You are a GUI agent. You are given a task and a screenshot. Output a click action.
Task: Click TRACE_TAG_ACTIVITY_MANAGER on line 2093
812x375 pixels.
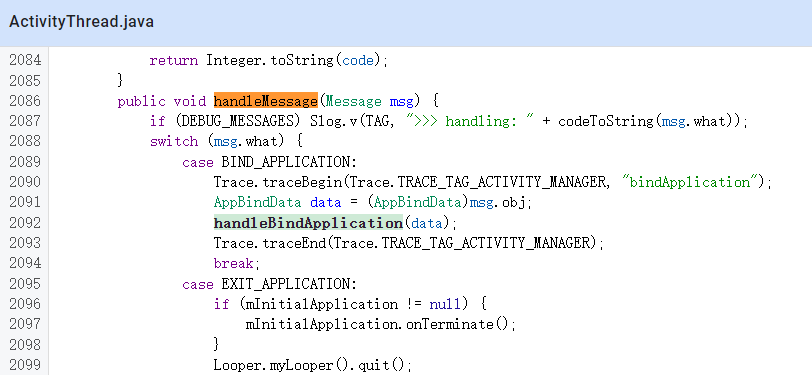[486, 243]
